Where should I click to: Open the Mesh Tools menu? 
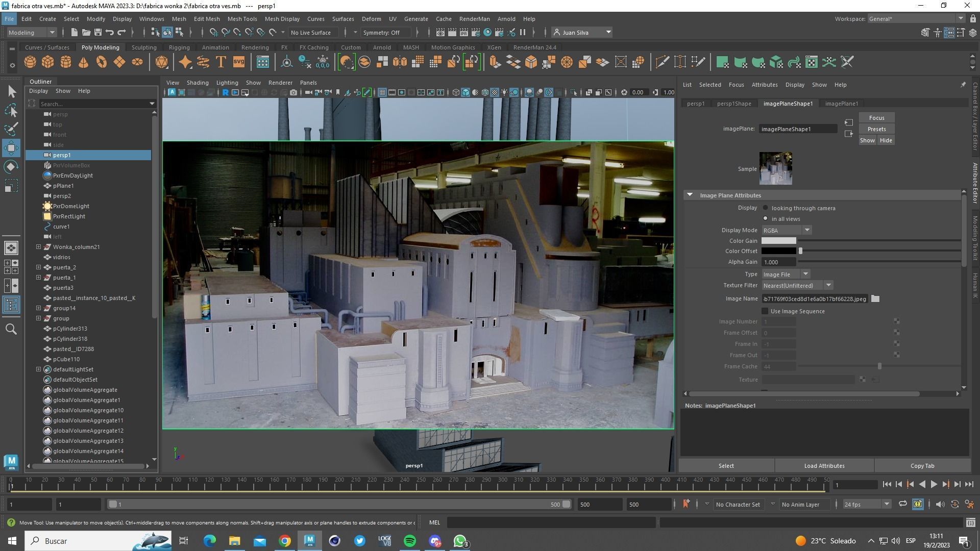pyautogui.click(x=242, y=19)
